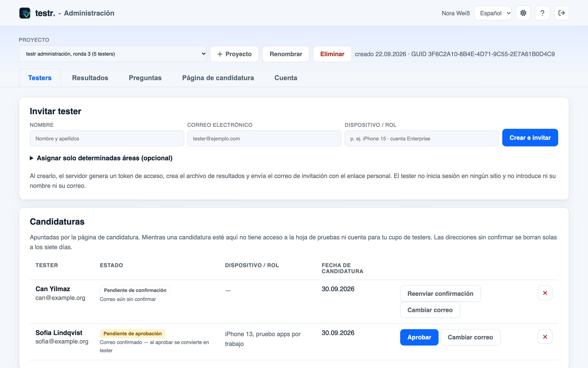Expand 'Asignar solo determinadas áreas (opcional)'
The image size is (588, 368).
click(x=101, y=158)
